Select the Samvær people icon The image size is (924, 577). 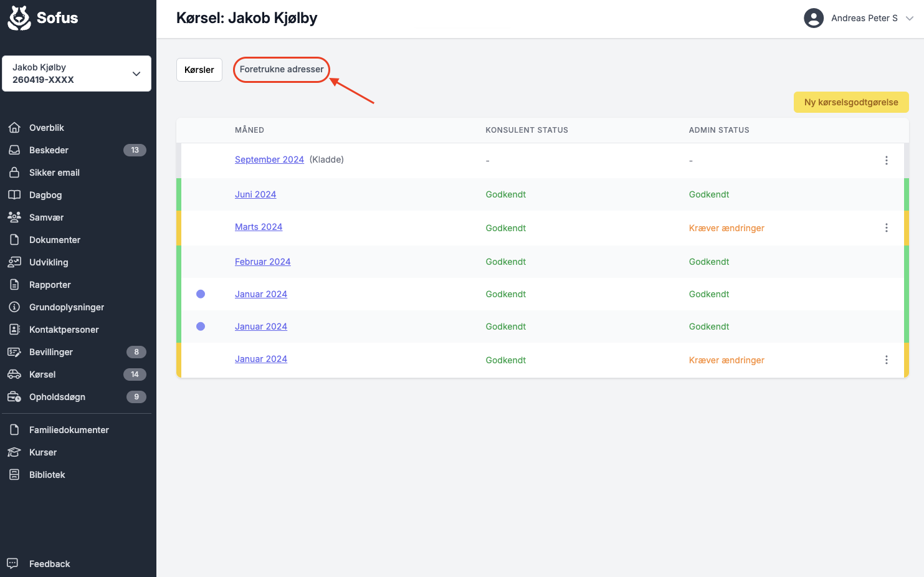tap(14, 217)
